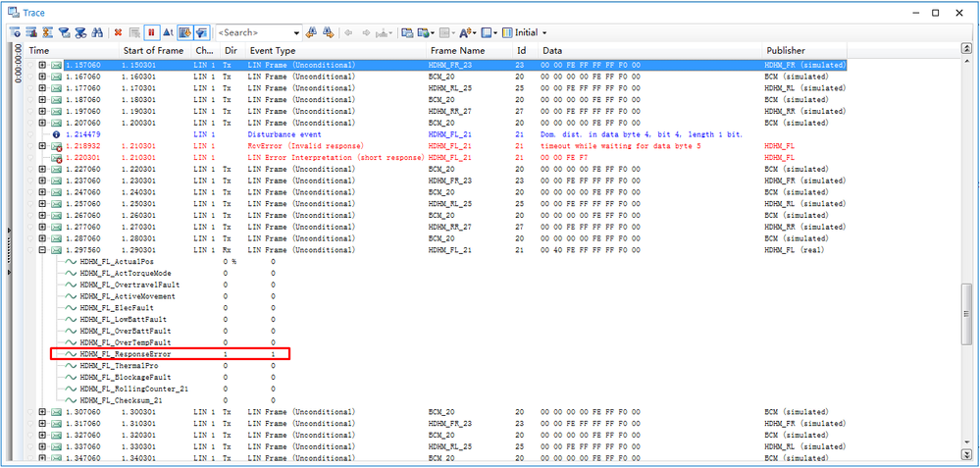Select signal HDHM_FL_ActTorqueMode
980x468 pixels.
tap(126, 274)
